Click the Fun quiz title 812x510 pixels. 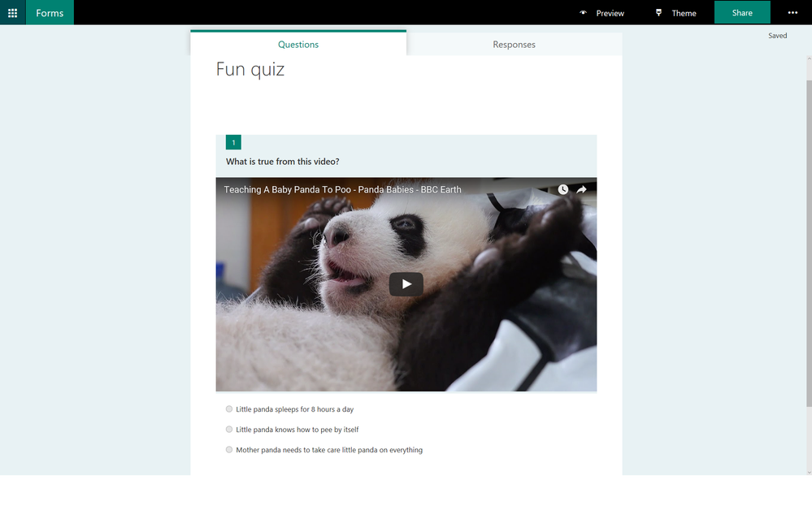250,69
